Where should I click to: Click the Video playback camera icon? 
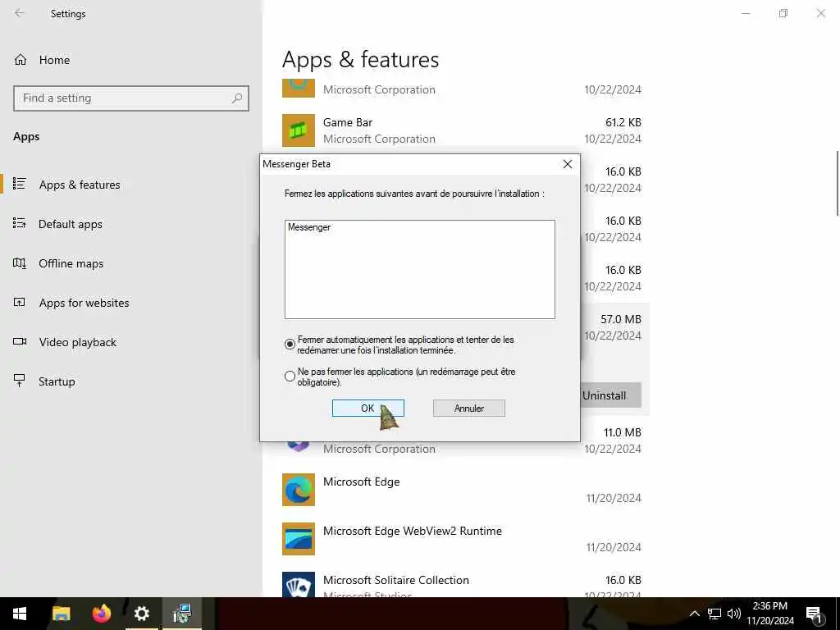(20, 341)
